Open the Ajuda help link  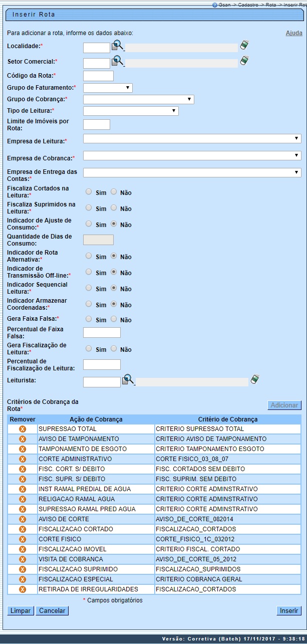[293, 33]
